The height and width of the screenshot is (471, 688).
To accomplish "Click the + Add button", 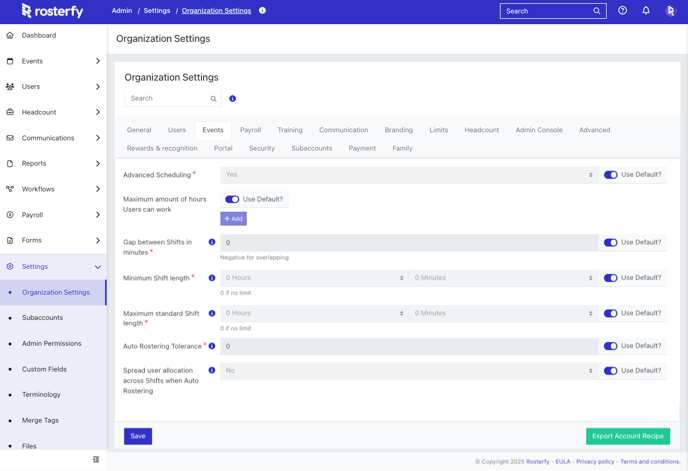I will click(x=233, y=219).
